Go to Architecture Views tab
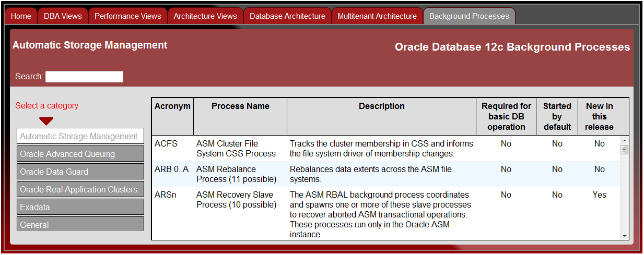The height and width of the screenshot is (255, 644). click(205, 16)
